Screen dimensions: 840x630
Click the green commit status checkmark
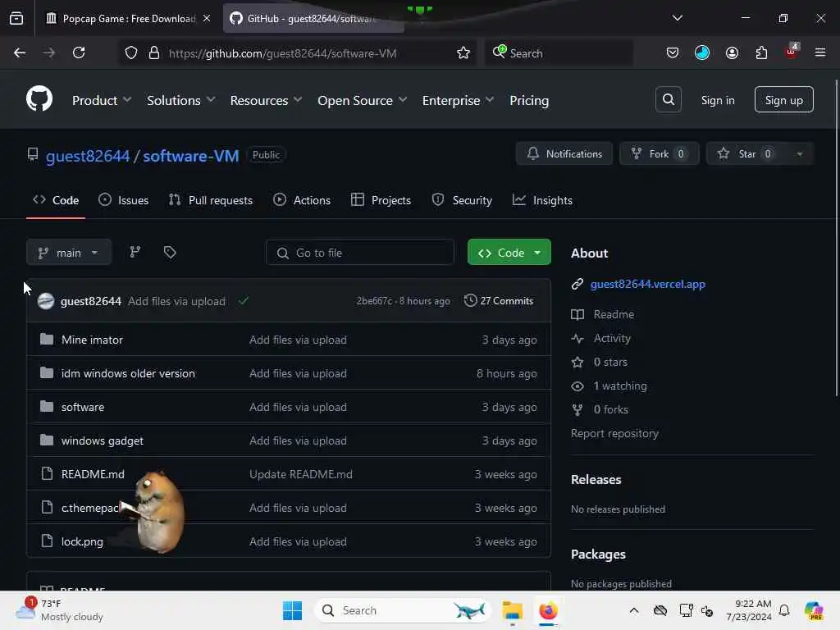point(244,301)
